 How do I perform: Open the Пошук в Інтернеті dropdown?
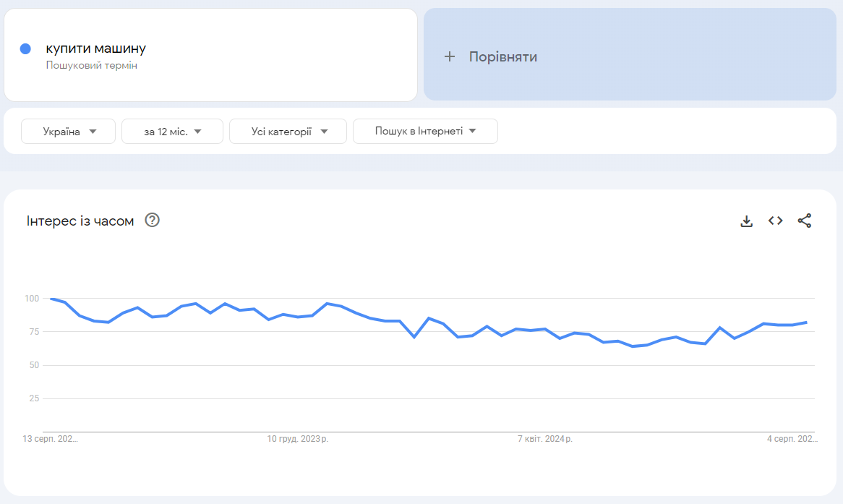click(425, 132)
